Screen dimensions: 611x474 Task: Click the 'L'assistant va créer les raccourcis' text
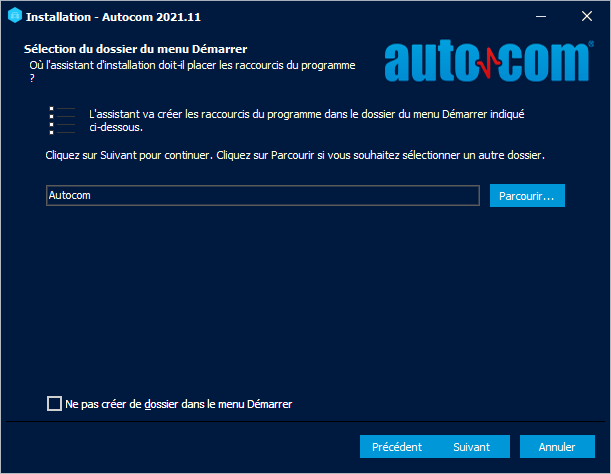click(307, 120)
